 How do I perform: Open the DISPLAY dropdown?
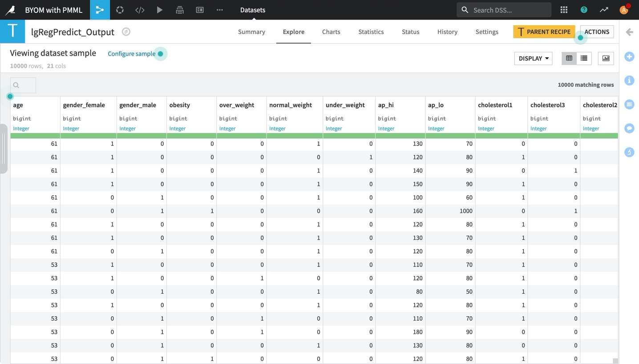[x=533, y=58]
